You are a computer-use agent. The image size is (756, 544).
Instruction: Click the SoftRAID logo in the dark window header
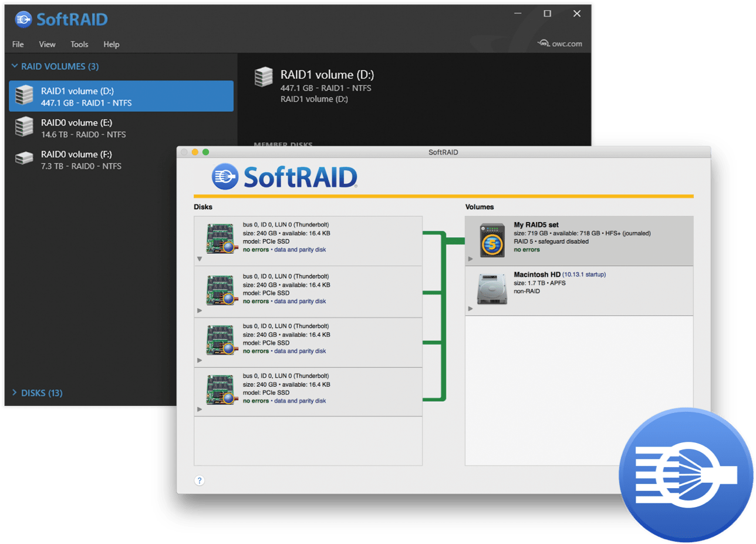pyautogui.click(x=62, y=19)
